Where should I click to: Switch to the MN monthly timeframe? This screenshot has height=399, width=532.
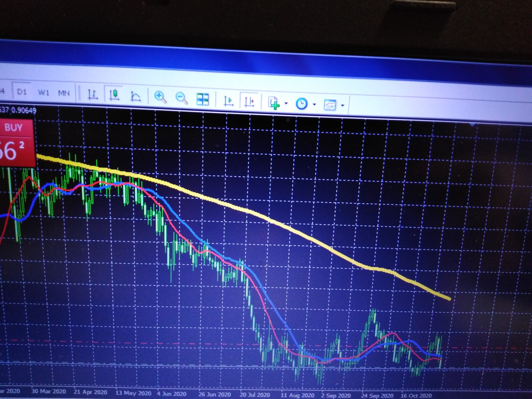click(64, 93)
